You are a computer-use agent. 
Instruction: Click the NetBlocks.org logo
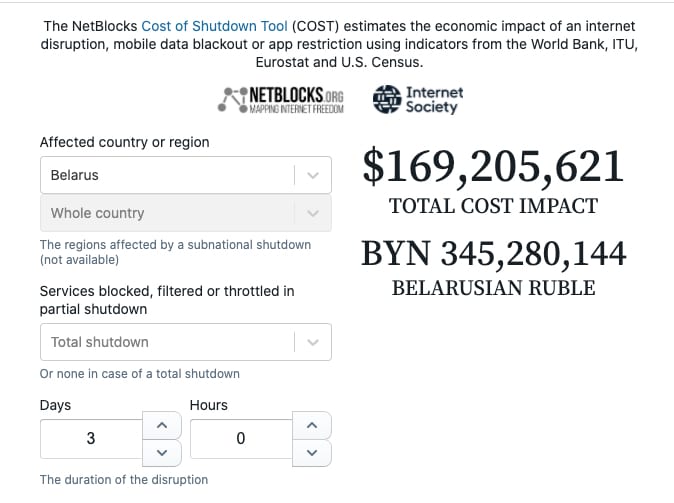click(x=281, y=100)
